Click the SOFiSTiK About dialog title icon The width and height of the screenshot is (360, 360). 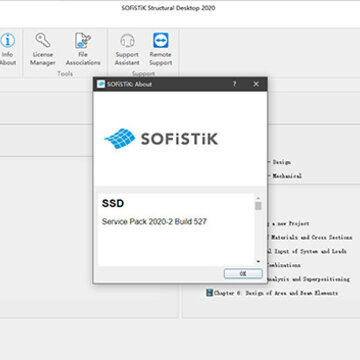101,84
